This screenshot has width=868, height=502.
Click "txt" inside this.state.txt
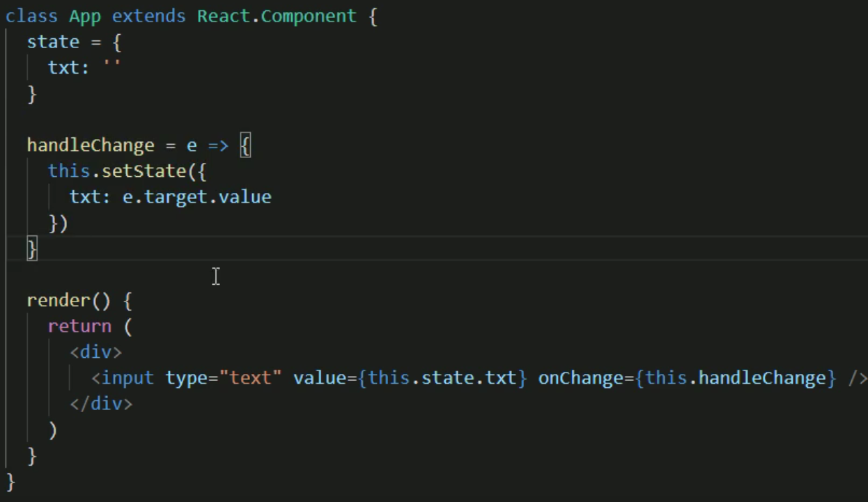pos(501,378)
